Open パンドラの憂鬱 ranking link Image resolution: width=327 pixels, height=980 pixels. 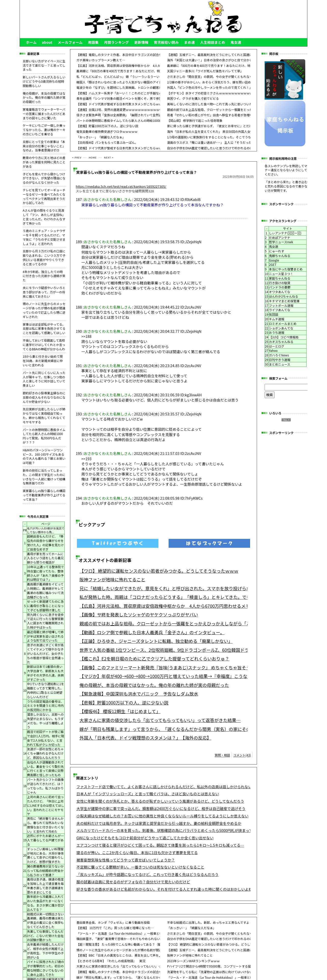pyautogui.click(x=279, y=287)
